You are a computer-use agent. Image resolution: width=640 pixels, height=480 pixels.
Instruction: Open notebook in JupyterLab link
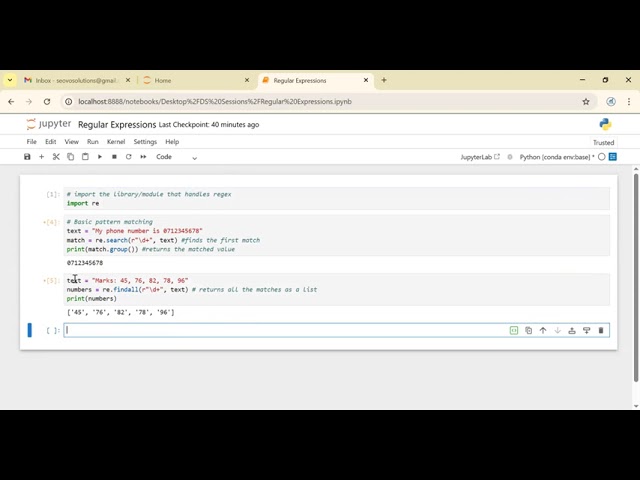[480, 157]
